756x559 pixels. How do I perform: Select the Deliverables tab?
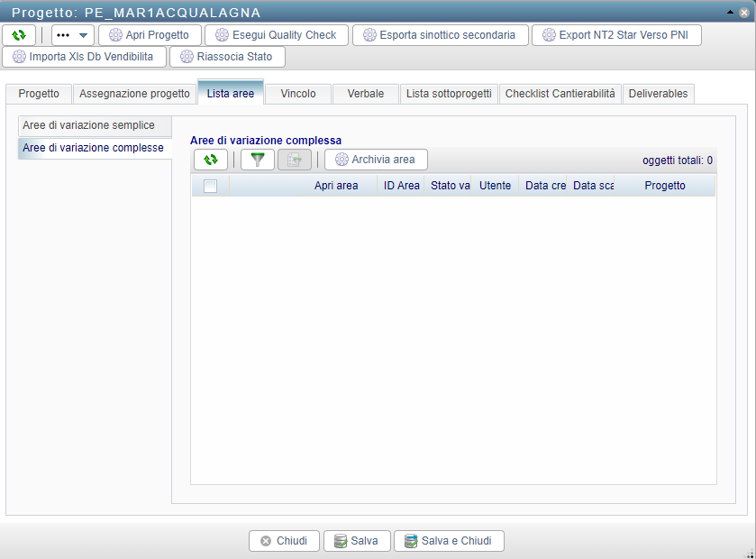[658, 94]
